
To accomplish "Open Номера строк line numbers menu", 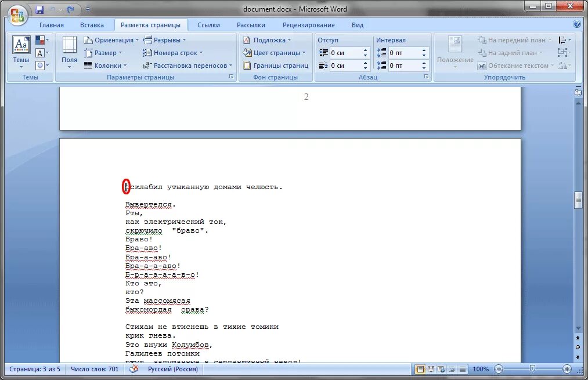I will pyautogui.click(x=172, y=53).
